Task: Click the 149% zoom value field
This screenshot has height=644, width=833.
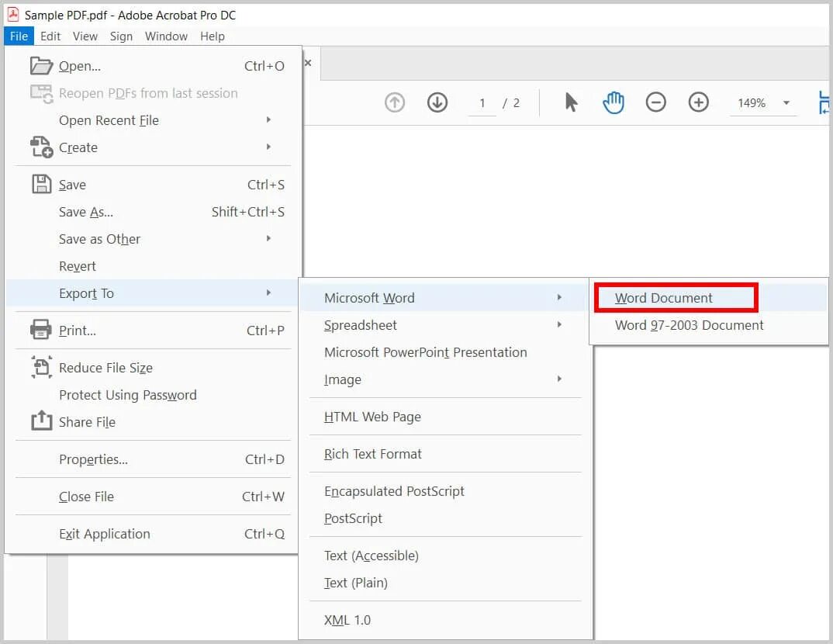Action: [752, 103]
